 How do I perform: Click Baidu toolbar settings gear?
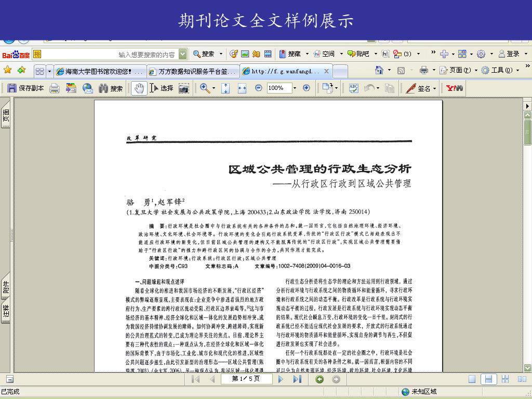[481, 54]
